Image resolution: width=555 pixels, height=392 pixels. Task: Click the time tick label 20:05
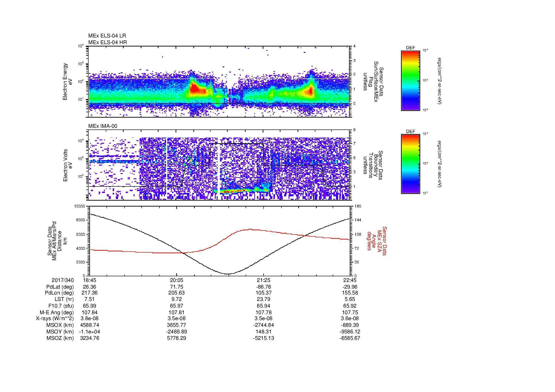[x=177, y=280]
